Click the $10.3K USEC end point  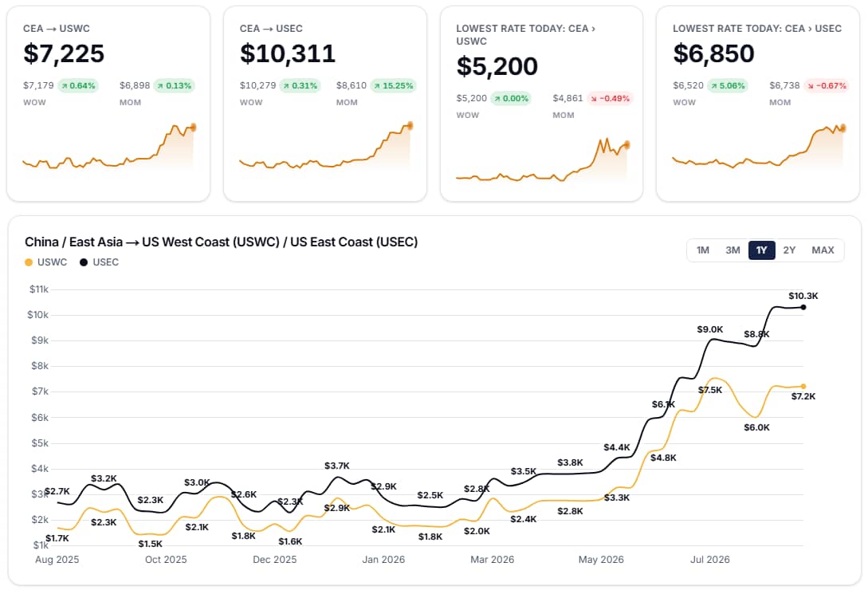[803, 307]
